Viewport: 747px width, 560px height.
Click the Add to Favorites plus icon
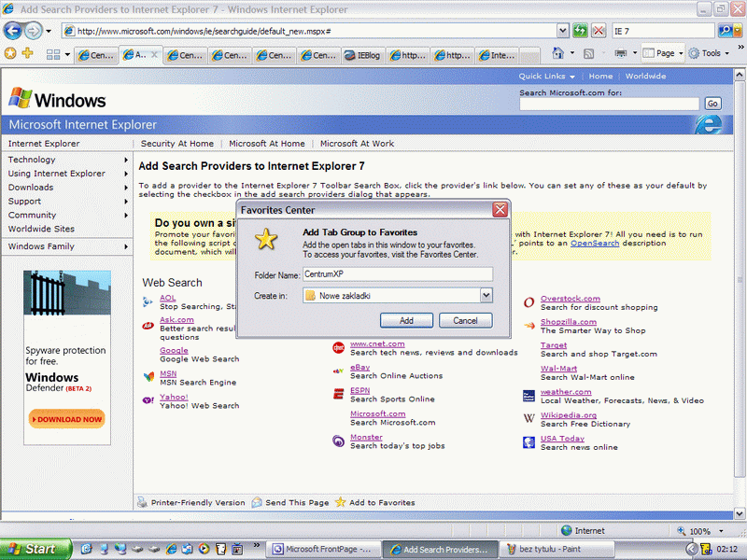point(28,54)
